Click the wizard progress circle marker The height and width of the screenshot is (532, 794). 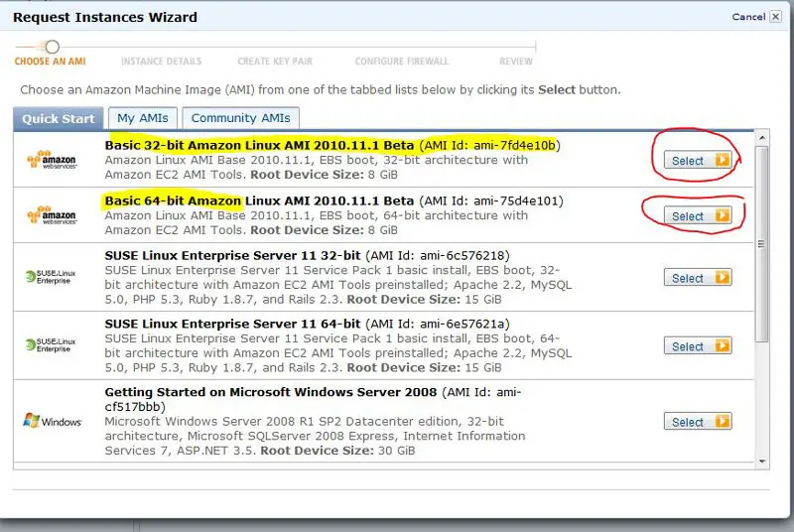point(53,47)
